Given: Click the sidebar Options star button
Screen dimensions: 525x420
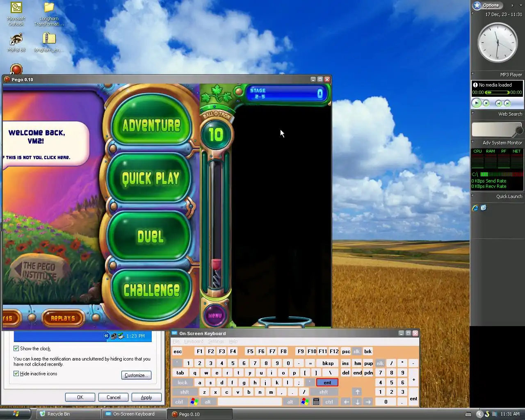Looking at the screenshot, I should [487, 5].
